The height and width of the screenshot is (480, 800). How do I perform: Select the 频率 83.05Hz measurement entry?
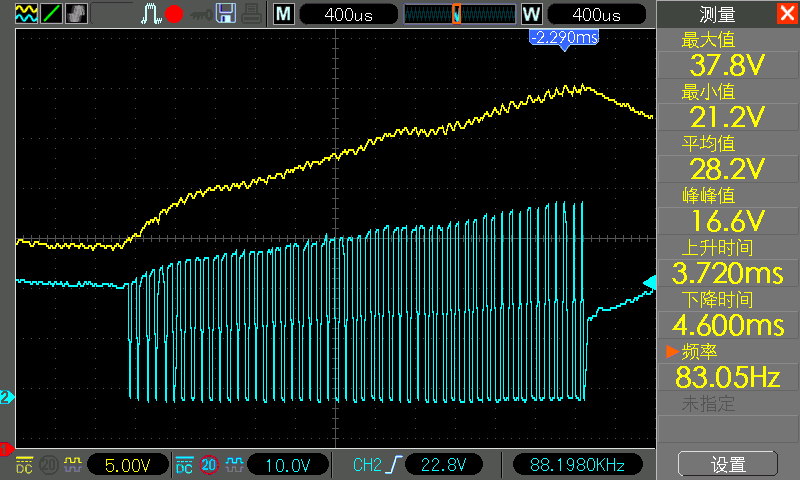click(728, 366)
